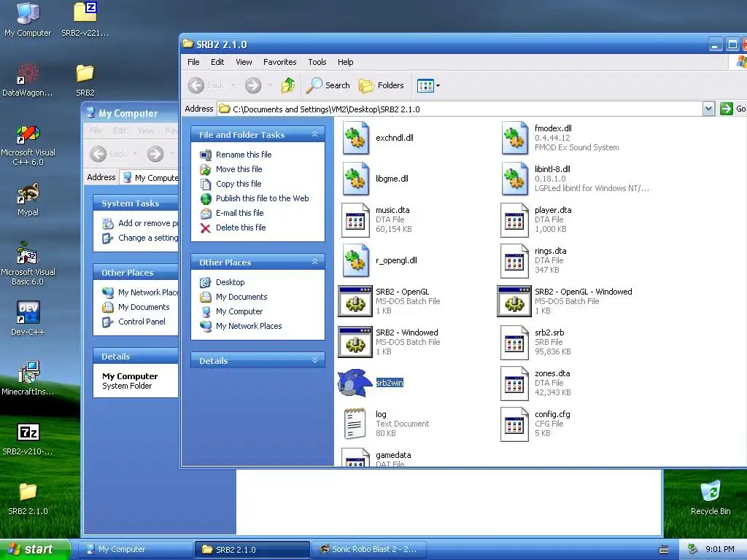Select the SRB2 - OpenGL batch file icon
Viewport: 747px width, 560px height.
coord(355,301)
